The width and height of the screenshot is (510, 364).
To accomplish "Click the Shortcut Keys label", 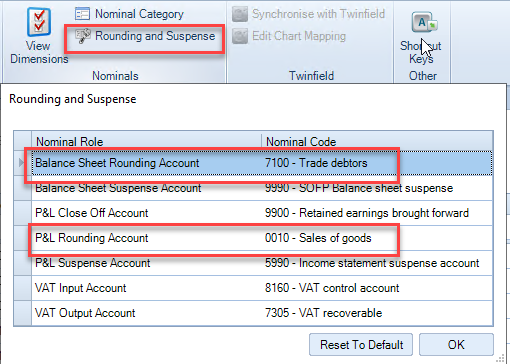I will [421, 52].
